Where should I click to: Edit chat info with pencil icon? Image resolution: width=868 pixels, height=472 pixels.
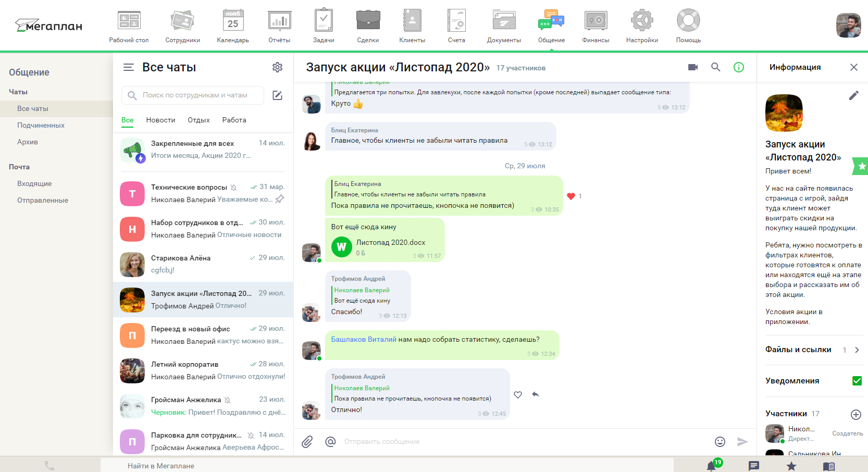click(x=853, y=95)
